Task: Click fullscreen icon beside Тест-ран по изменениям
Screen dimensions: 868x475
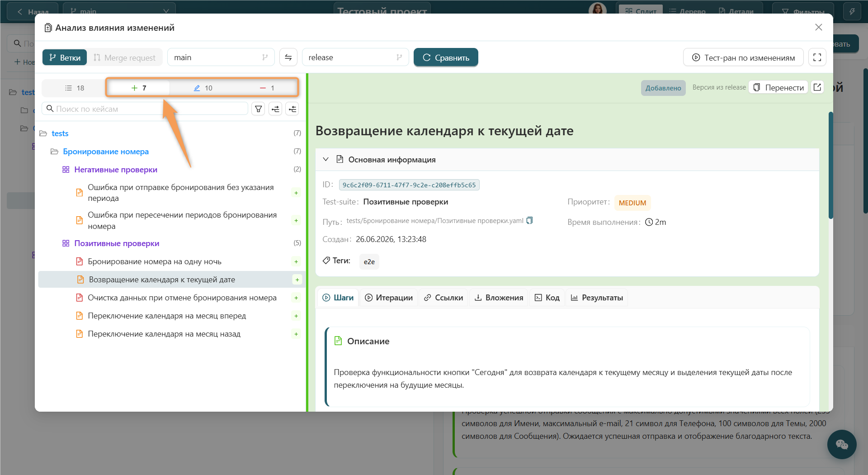Action: (817, 57)
